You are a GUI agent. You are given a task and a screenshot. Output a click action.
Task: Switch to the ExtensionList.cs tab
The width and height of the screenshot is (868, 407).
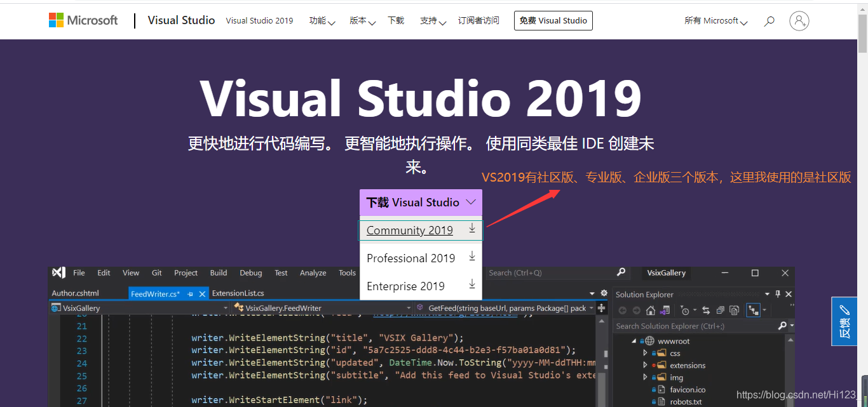click(x=238, y=293)
